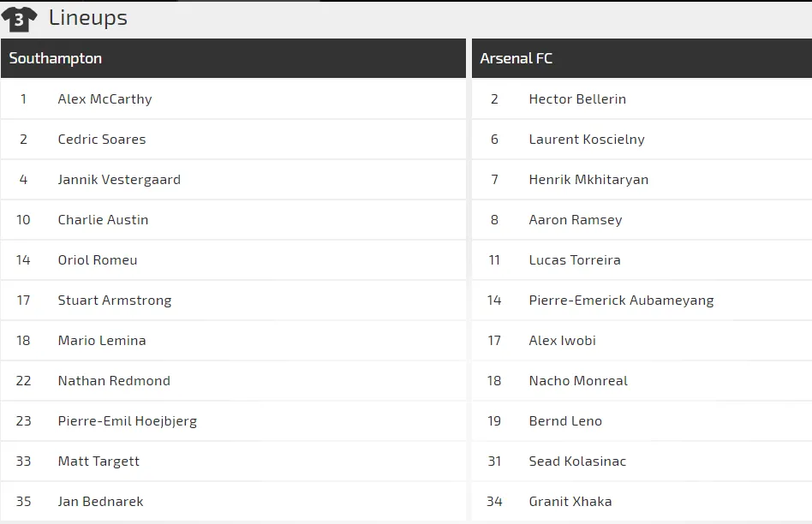Open Cedric Soares player page
Image resolution: width=812 pixels, height=524 pixels.
coord(101,140)
